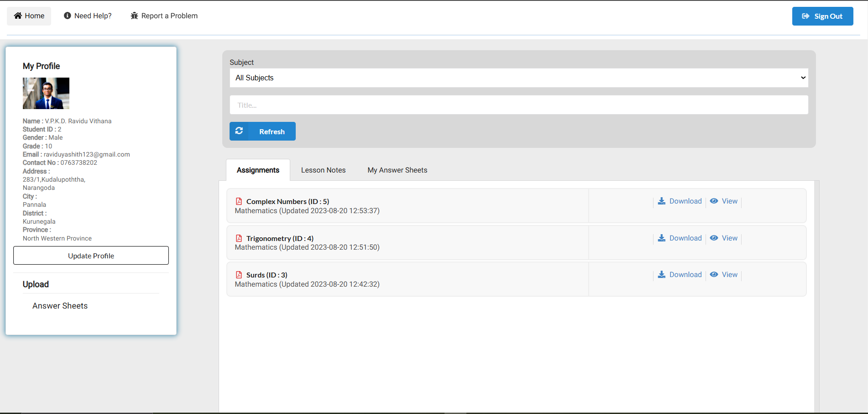The width and height of the screenshot is (868, 414).
Task: Click View link for Complex Numbers
Action: point(729,201)
